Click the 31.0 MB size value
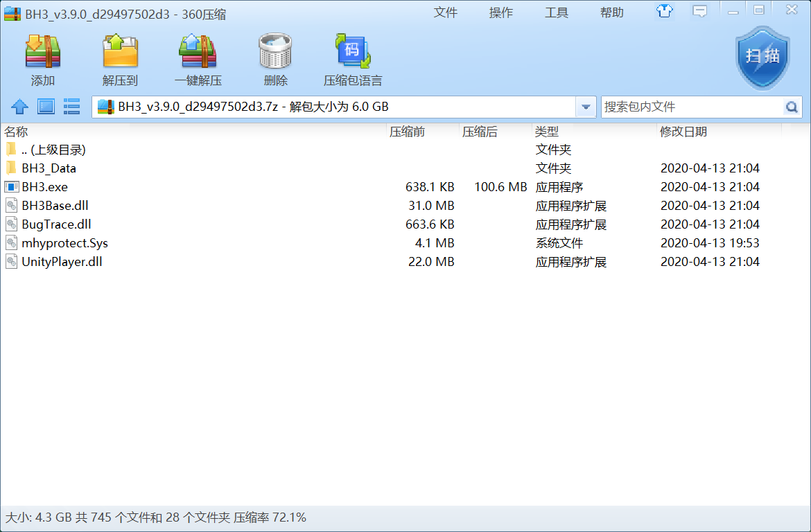 [x=431, y=205]
